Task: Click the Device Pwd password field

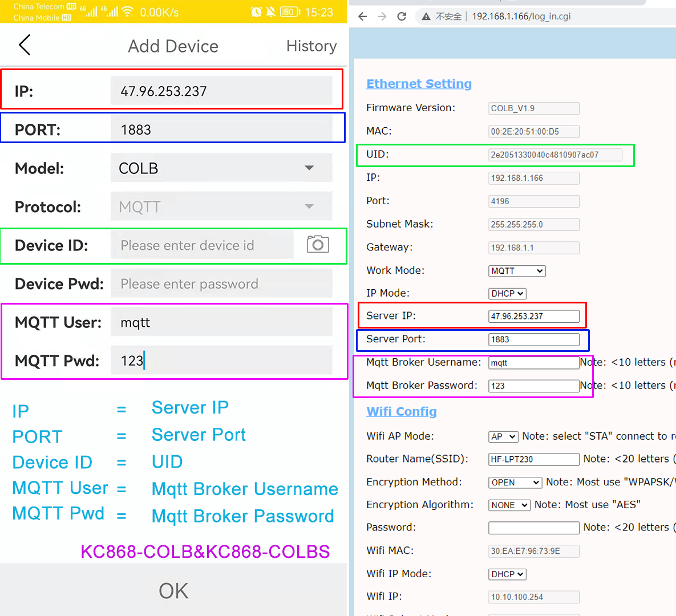Action: [221, 284]
